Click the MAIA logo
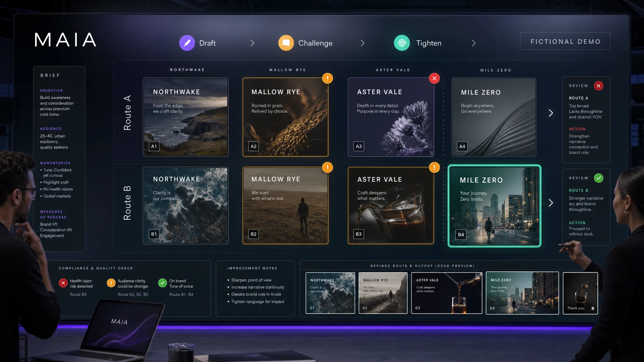 65,40
